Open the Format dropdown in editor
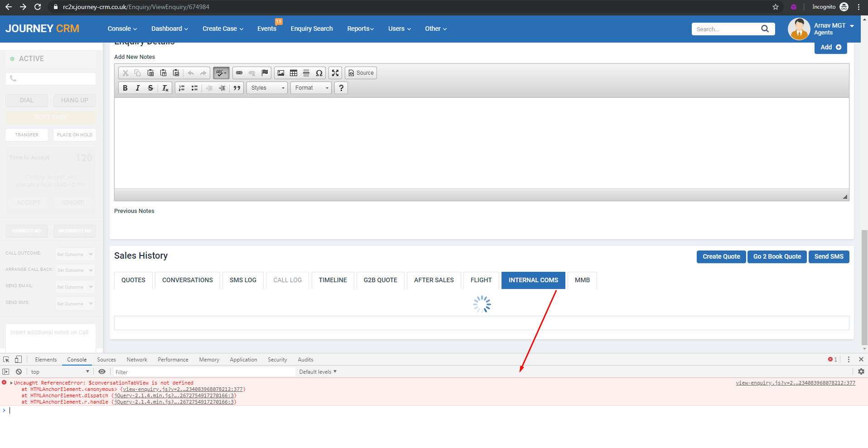 click(311, 88)
